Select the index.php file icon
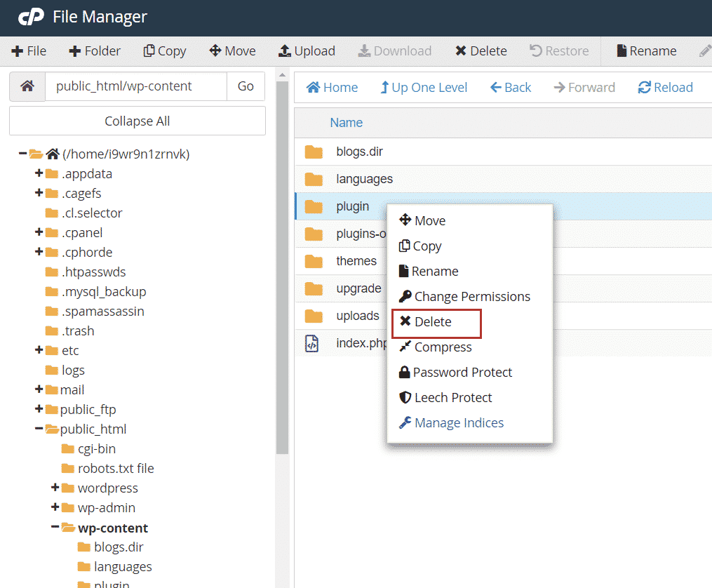This screenshot has height=588, width=712. click(312, 343)
